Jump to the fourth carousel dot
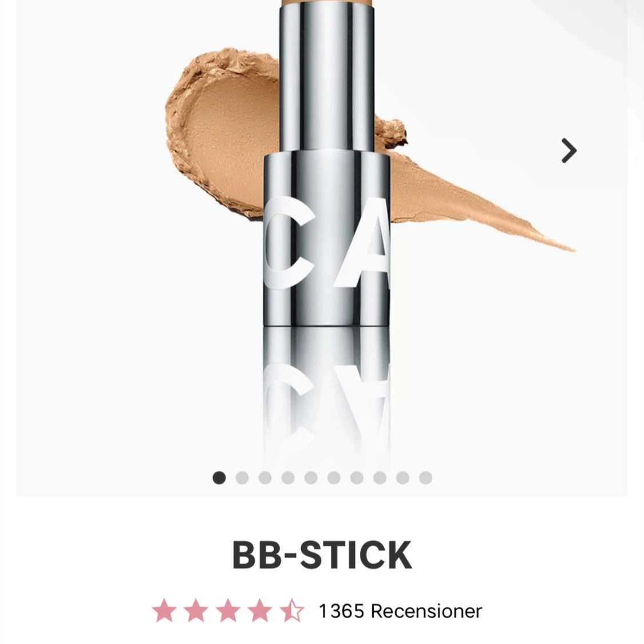Screen dimensions: 644x644 pyautogui.click(x=288, y=477)
